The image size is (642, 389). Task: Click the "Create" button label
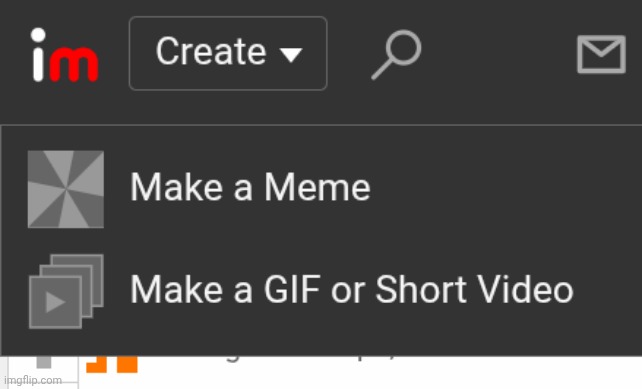coord(211,52)
